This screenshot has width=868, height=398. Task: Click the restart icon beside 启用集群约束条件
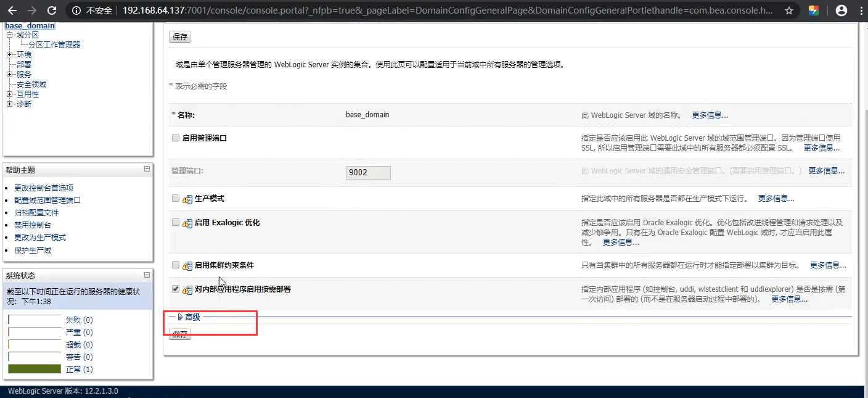[188, 266]
